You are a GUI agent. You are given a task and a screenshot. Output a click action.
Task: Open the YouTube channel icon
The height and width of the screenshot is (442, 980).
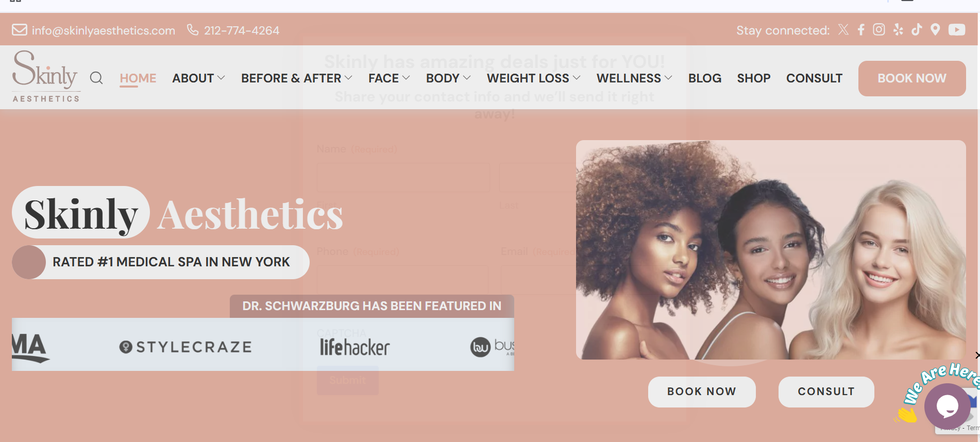pyautogui.click(x=957, y=30)
